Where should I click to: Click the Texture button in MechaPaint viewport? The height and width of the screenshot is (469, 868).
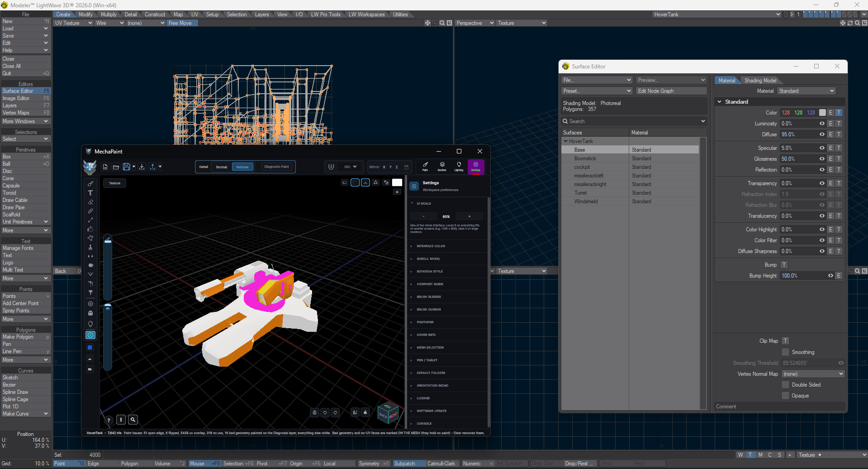(115, 183)
